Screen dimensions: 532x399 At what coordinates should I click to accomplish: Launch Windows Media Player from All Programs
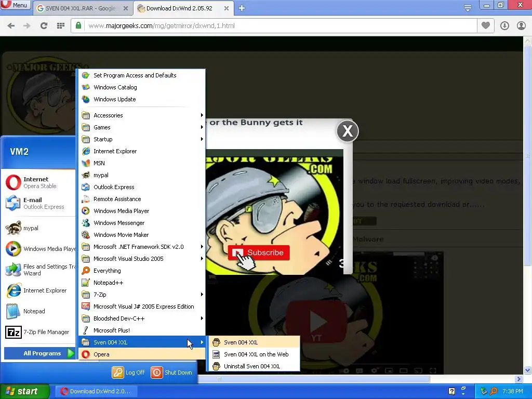coord(142,211)
